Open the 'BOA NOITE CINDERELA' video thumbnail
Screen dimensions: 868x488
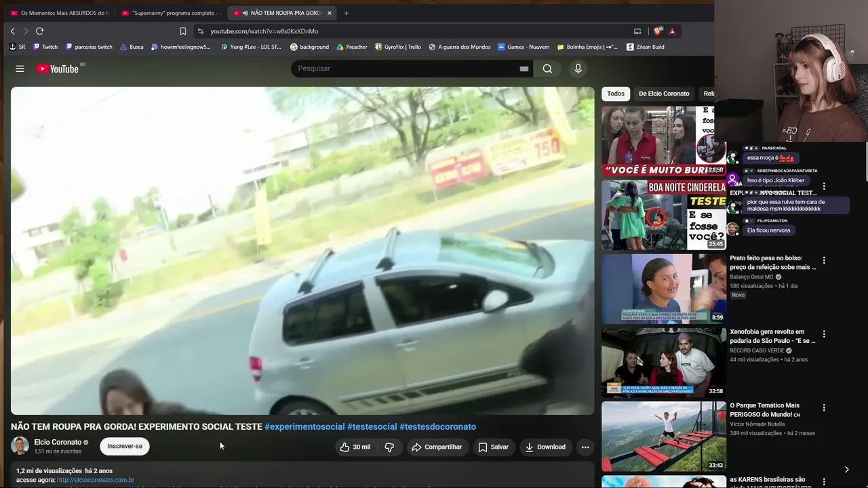[664, 215]
